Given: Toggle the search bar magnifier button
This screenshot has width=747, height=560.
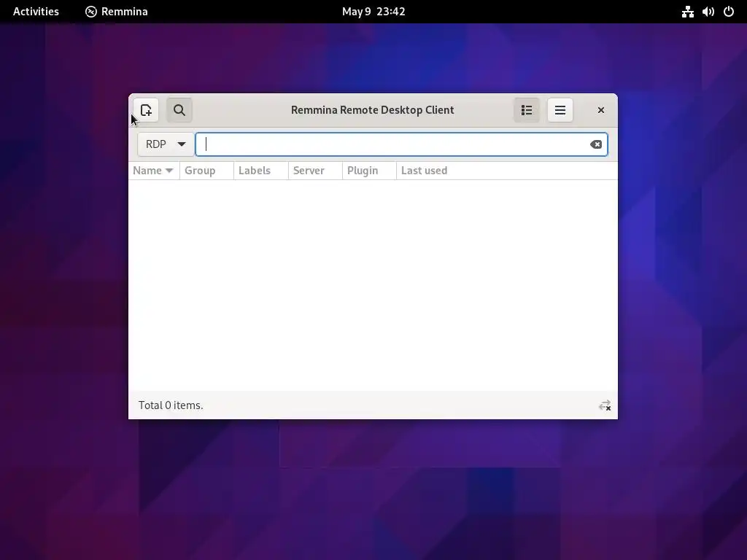Looking at the screenshot, I should coord(179,110).
